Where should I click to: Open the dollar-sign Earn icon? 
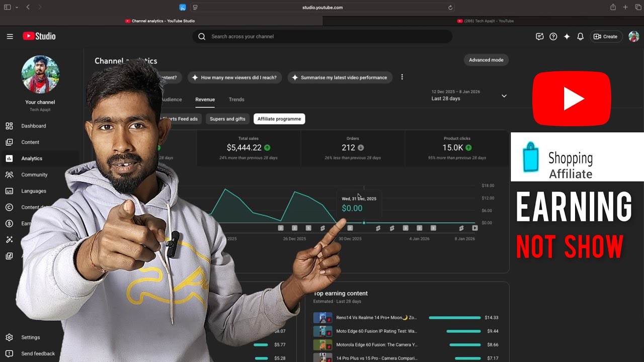[9, 223]
